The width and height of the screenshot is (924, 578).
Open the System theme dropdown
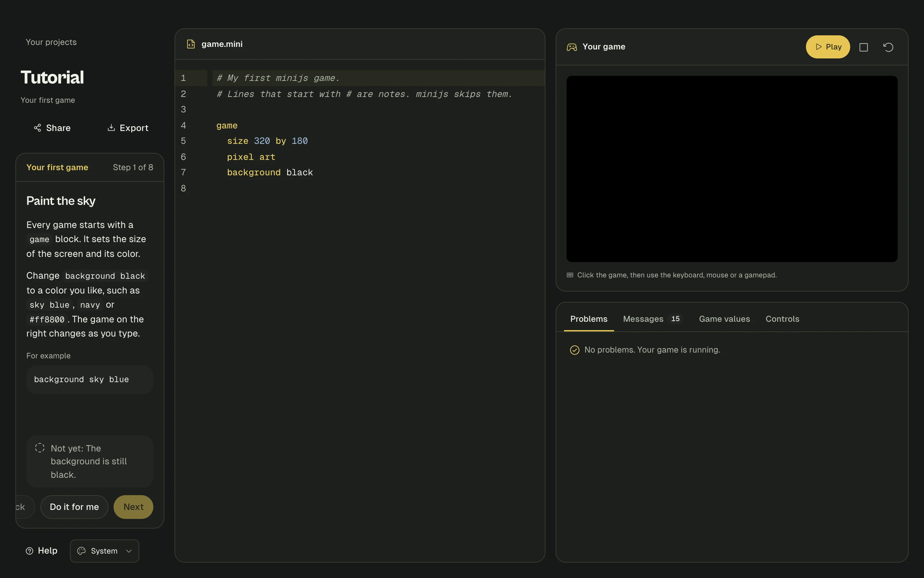[104, 551]
